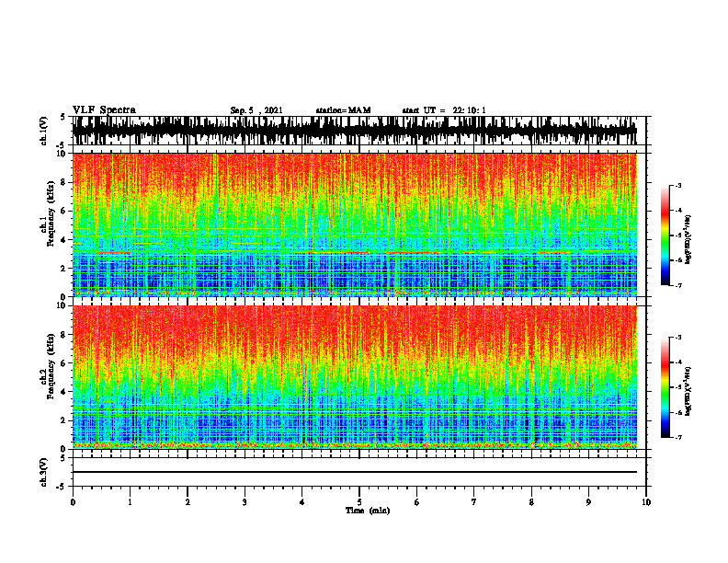Select the "start UT = 22:10:1" text

443,110
